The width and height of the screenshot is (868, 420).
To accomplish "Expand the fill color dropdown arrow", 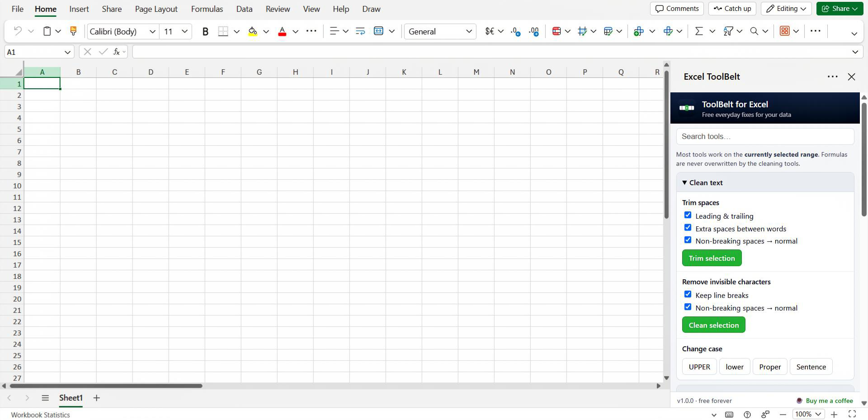I will coord(266,31).
